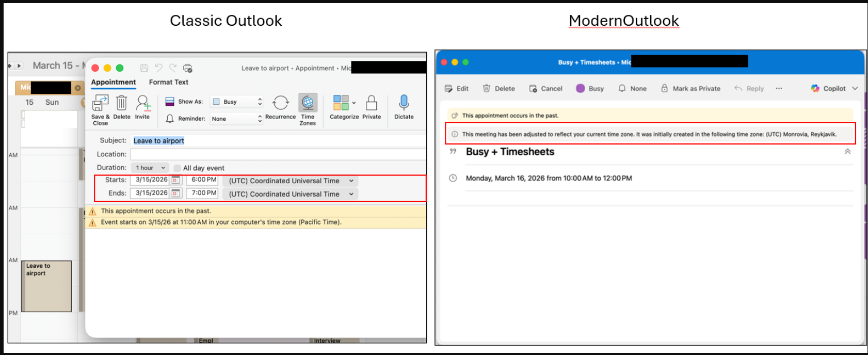868x355 pixels.
Task: Click the calendar next arrow beside March 15
Action: [x=19, y=66]
